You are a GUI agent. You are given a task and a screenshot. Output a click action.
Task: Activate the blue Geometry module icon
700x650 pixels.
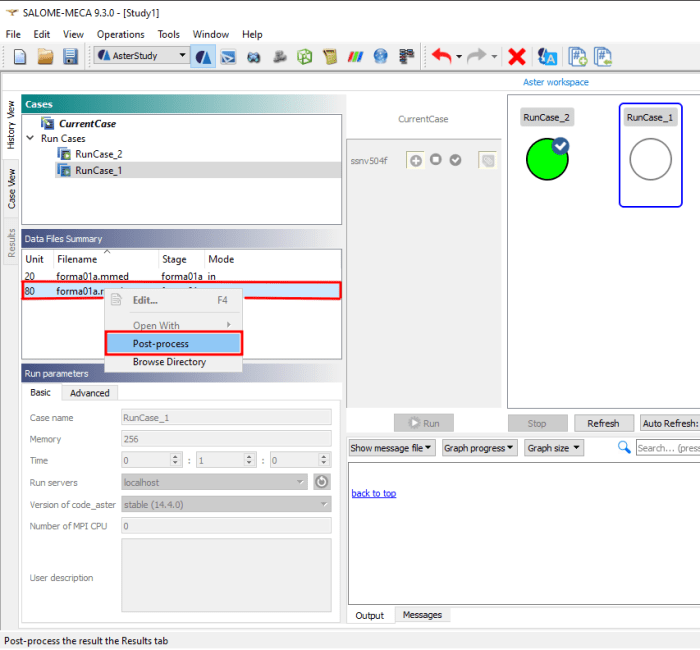tap(254, 57)
